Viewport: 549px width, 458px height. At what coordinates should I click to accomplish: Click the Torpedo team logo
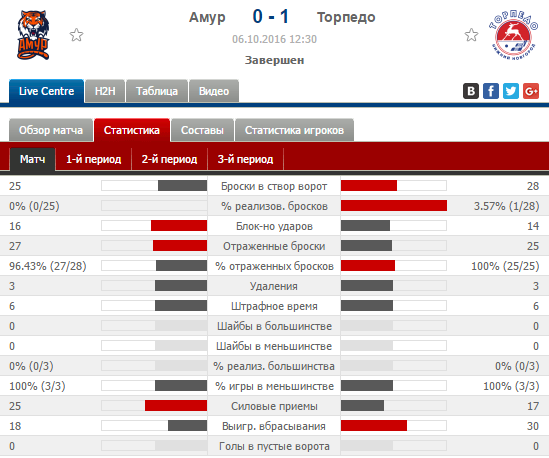pyautogui.click(x=513, y=35)
